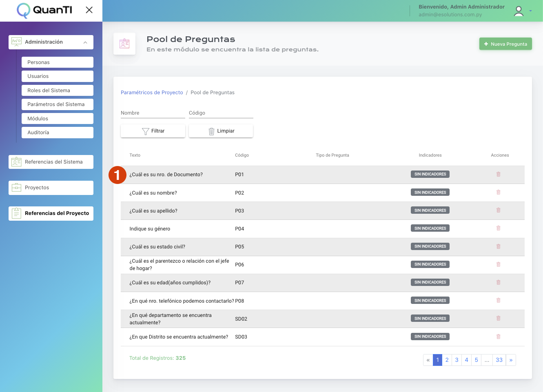543x392 pixels.
Task: Open the user profile avatar icon
Action: click(519, 11)
